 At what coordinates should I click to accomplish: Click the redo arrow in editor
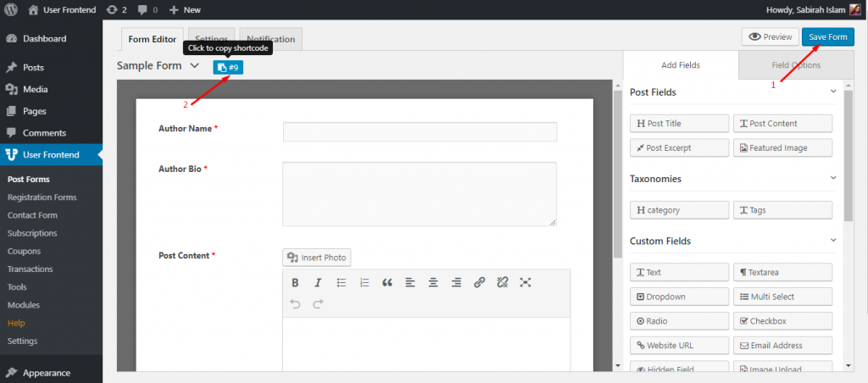click(318, 304)
